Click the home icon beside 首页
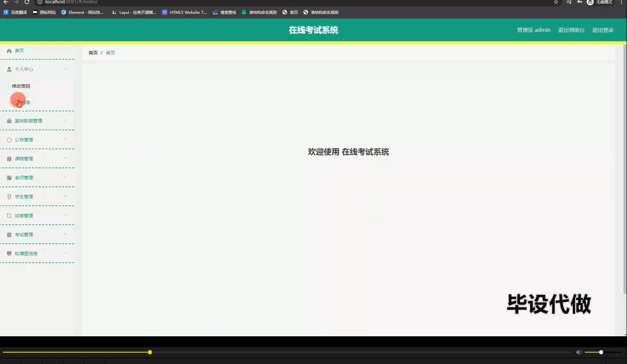This screenshot has height=364, width=627. [9, 50]
